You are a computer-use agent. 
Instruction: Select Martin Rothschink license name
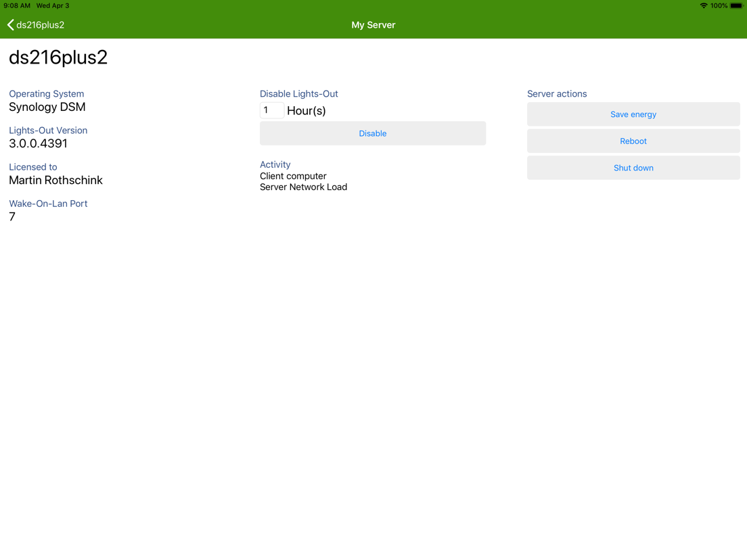[55, 180]
